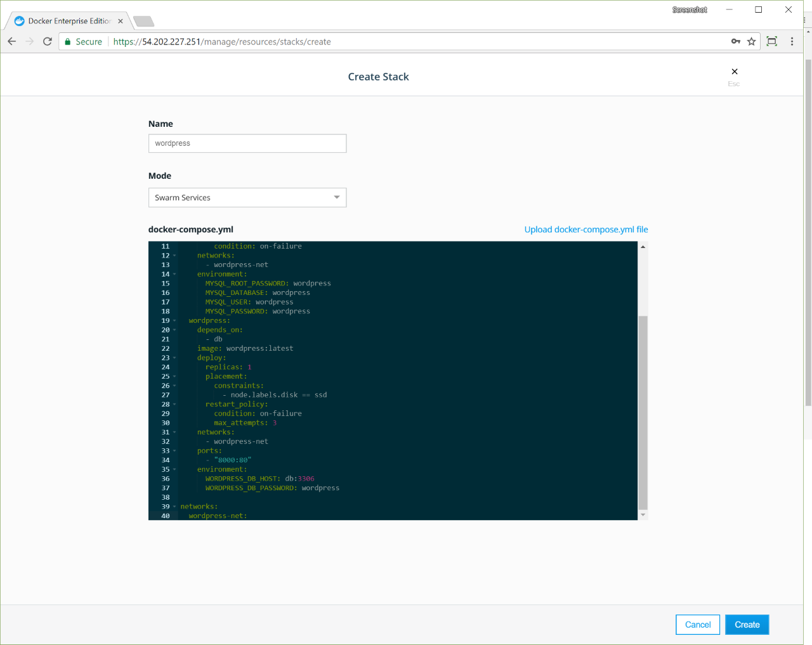Collapse the fold arrow on line 35
This screenshot has width=812, height=645.
pos(174,469)
